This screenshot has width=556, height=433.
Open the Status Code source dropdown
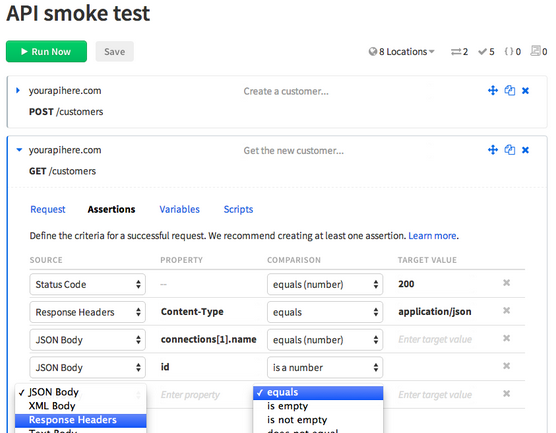click(x=88, y=284)
